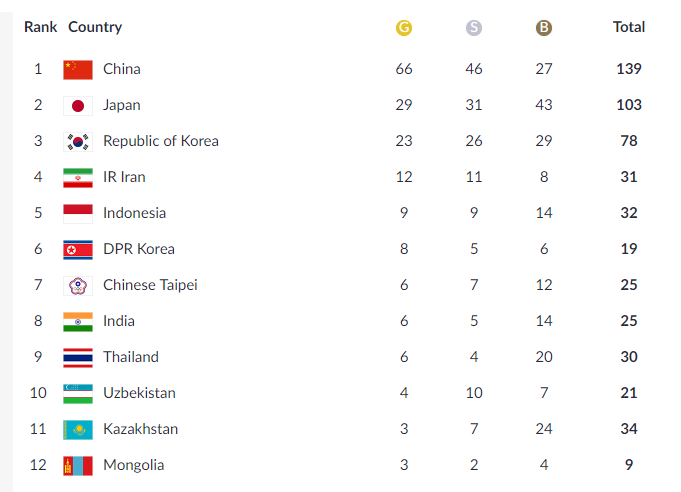
Task: Click the gold medal G icon
Action: coord(403,28)
